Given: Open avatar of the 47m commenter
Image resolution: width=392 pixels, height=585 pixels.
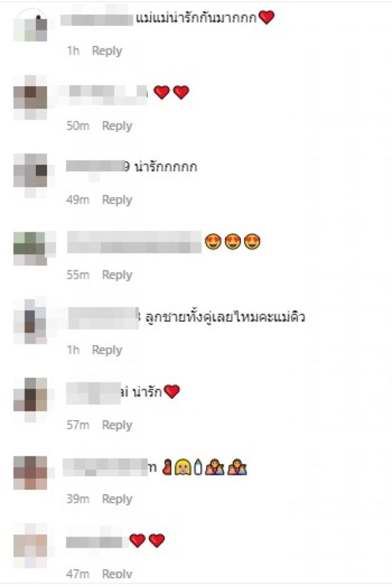Looking at the screenshot, I should click(x=30, y=546).
